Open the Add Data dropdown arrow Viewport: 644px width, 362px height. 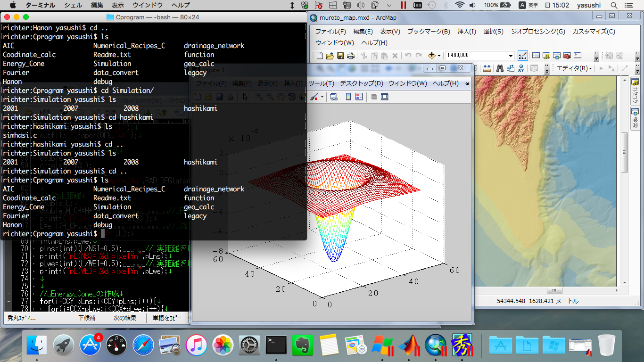click(x=439, y=56)
